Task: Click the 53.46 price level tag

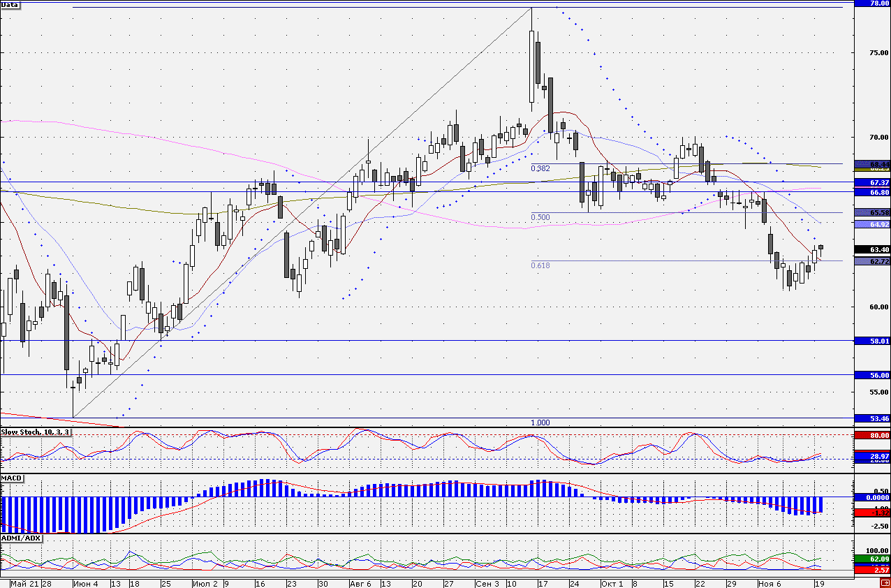Action: pyautogui.click(x=872, y=418)
